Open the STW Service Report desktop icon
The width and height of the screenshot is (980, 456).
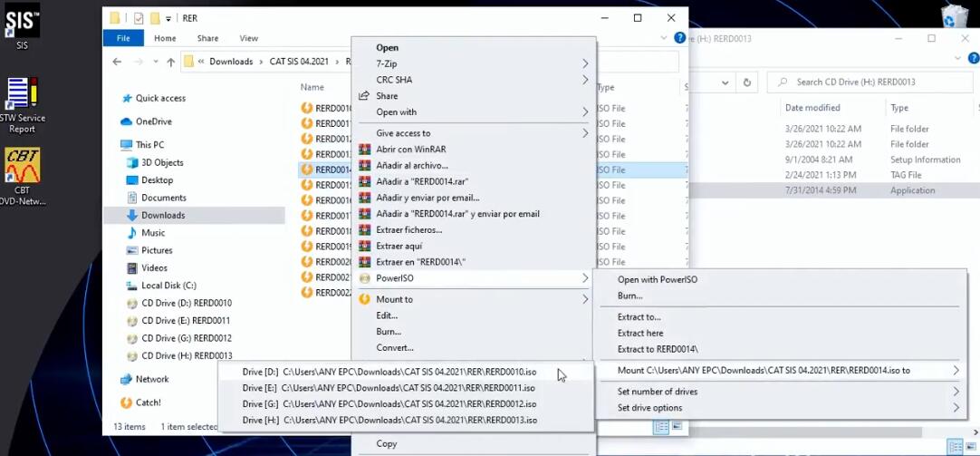tap(22, 93)
